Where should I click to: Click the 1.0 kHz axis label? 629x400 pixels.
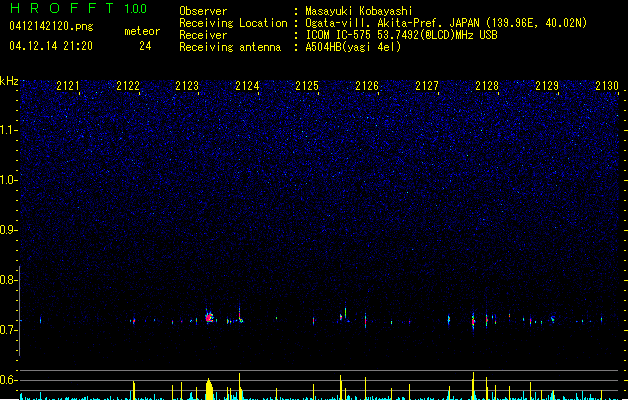9,180
